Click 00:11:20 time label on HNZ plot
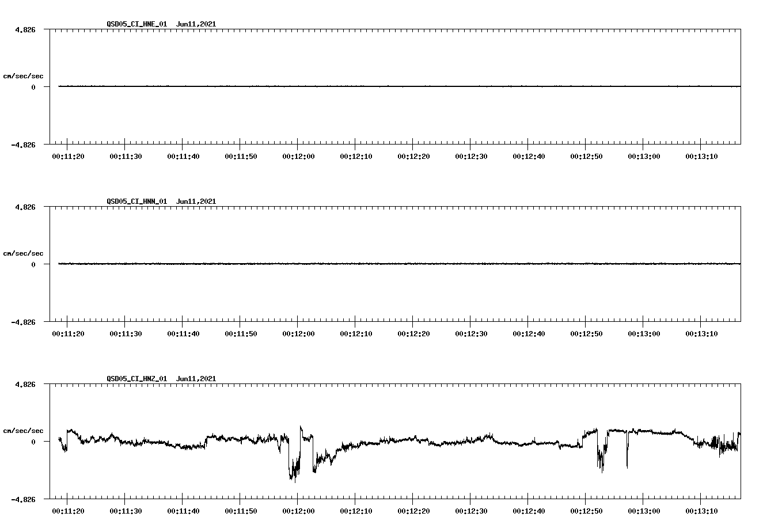 pos(68,511)
